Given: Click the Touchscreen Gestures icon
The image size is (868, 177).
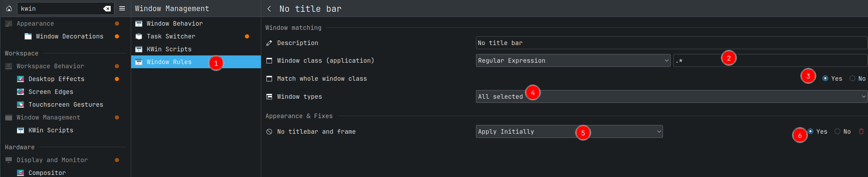Looking at the screenshot, I should (20, 105).
